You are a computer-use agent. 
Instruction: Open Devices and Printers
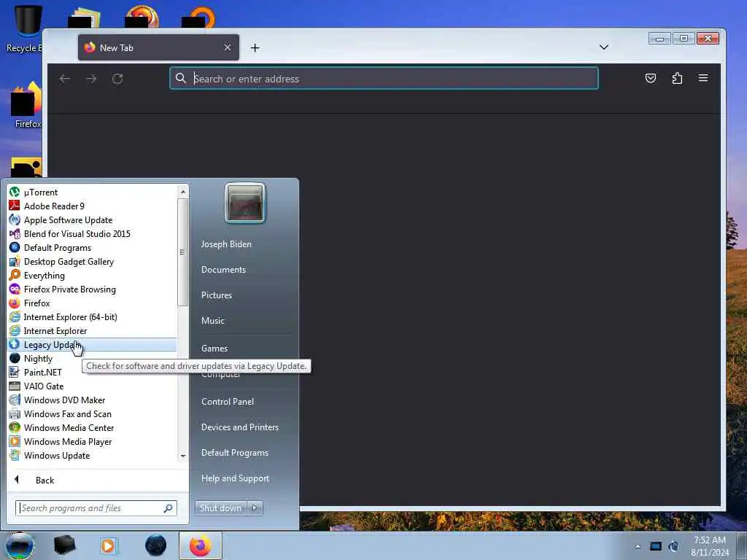(x=239, y=427)
